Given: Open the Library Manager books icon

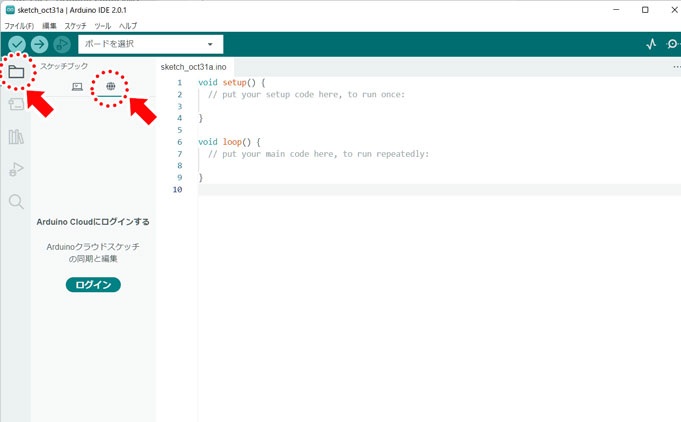Looking at the screenshot, I should 16,137.
